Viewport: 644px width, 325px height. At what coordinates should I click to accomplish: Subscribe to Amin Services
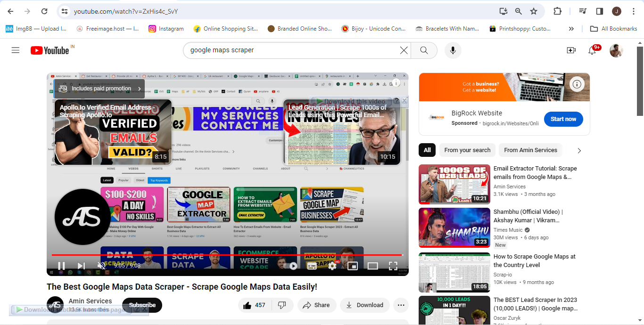coord(142,305)
